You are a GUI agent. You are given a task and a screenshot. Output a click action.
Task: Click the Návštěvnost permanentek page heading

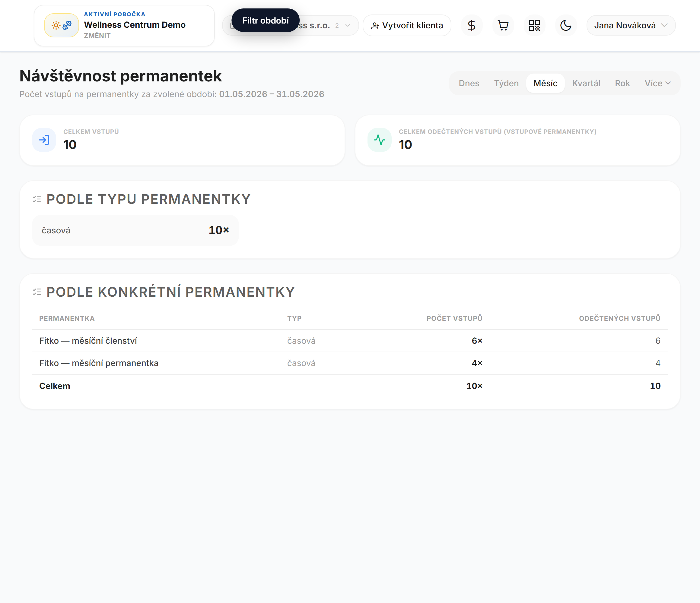tap(121, 76)
